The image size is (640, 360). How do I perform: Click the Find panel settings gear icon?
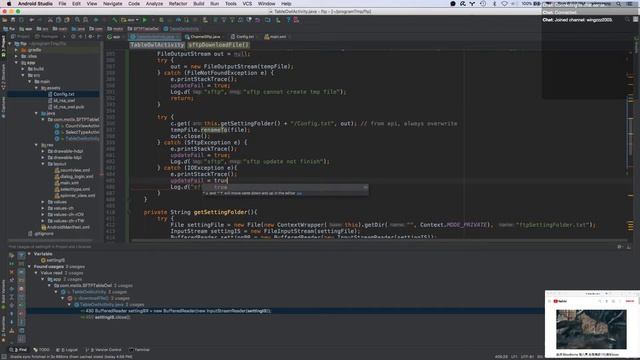coord(620,247)
